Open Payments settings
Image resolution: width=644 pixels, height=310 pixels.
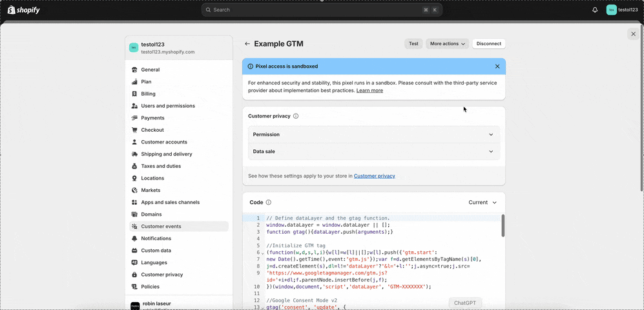(179, 118)
